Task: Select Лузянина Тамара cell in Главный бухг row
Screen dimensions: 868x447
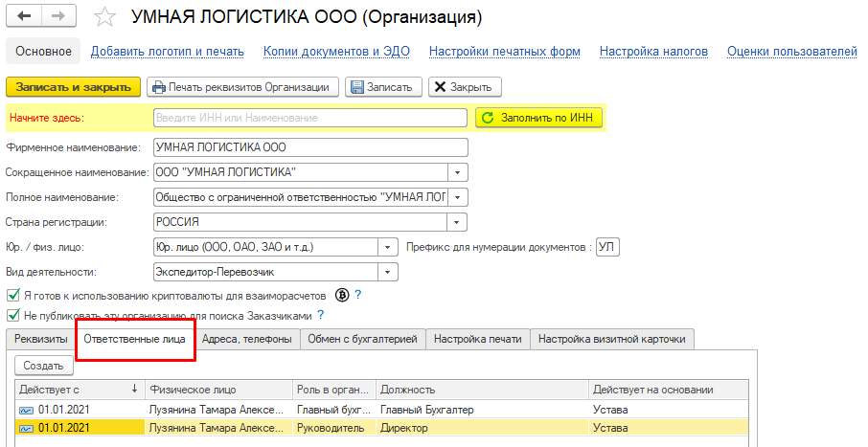Action: (x=218, y=410)
